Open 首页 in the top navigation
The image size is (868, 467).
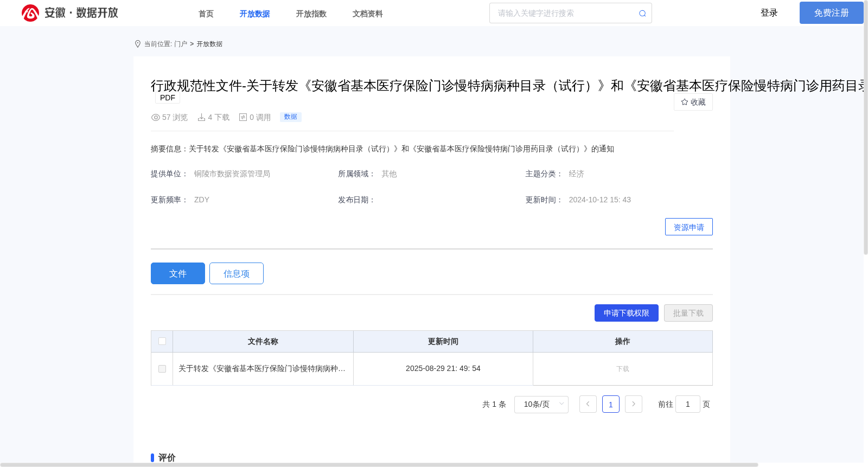206,14
